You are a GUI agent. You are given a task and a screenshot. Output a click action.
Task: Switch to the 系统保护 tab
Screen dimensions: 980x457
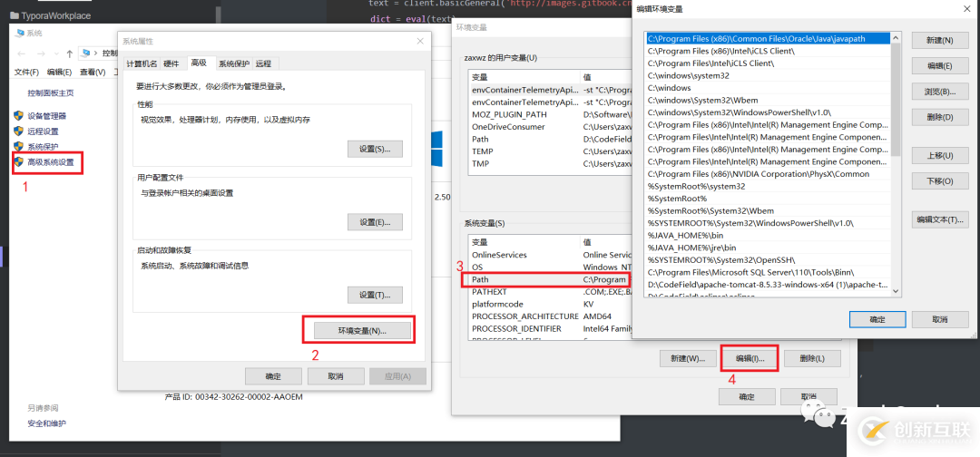[234, 63]
